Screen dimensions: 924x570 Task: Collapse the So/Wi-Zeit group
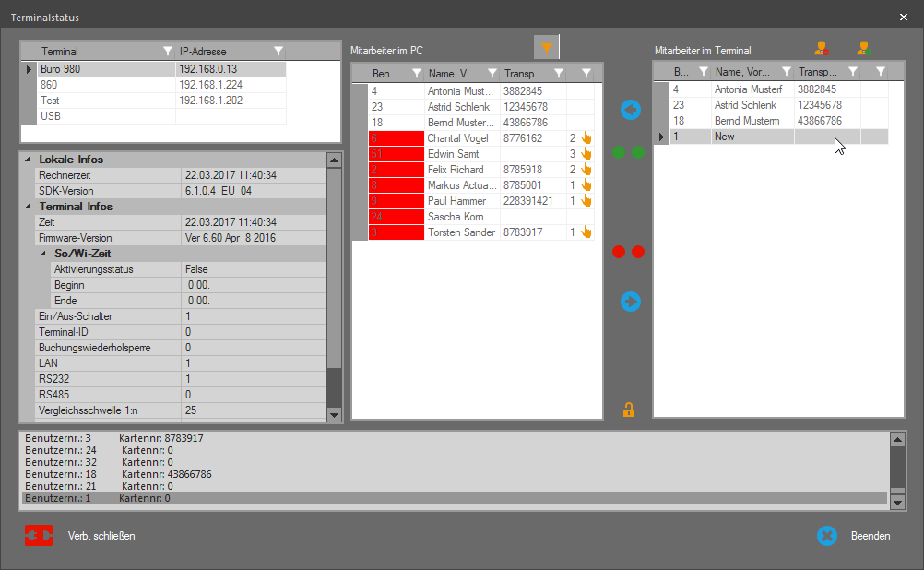coord(42,254)
